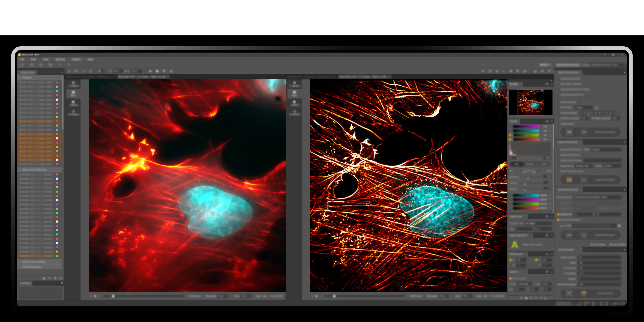Click the navigator thumbnail preview
Screen dimensions: 644x322
pyautogui.click(x=531, y=102)
